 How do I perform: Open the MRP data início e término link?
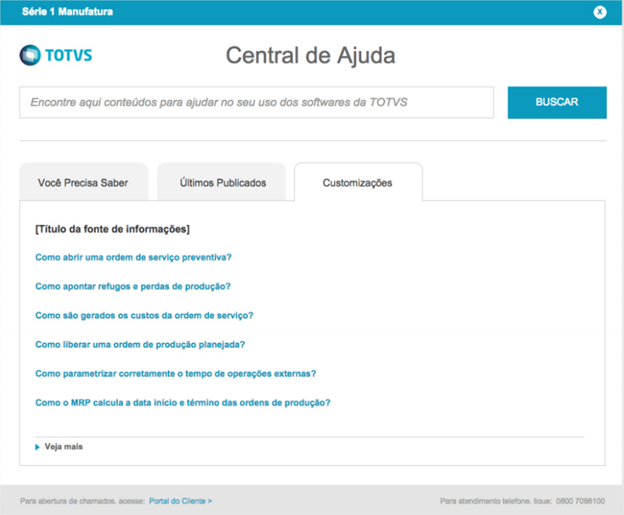point(183,402)
